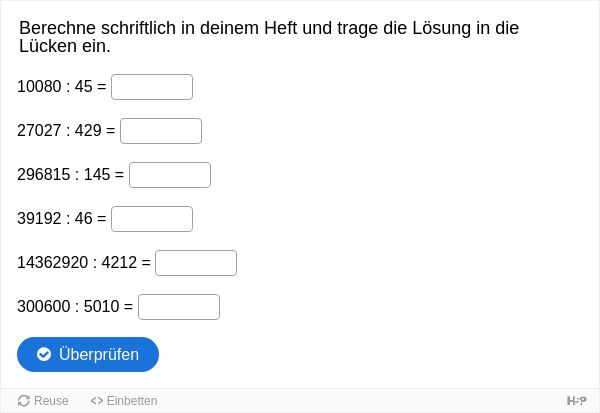Screen dimensions: 600x413
Task: Focus the answer field for 10080 : 45
Action: [x=152, y=87]
